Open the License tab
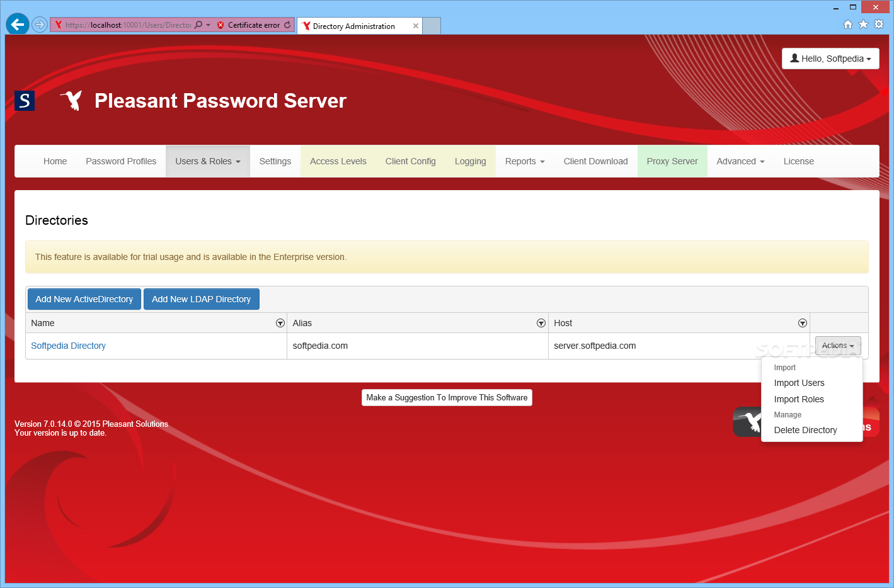Viewport: 894px width, 588px height. (799, 161)
